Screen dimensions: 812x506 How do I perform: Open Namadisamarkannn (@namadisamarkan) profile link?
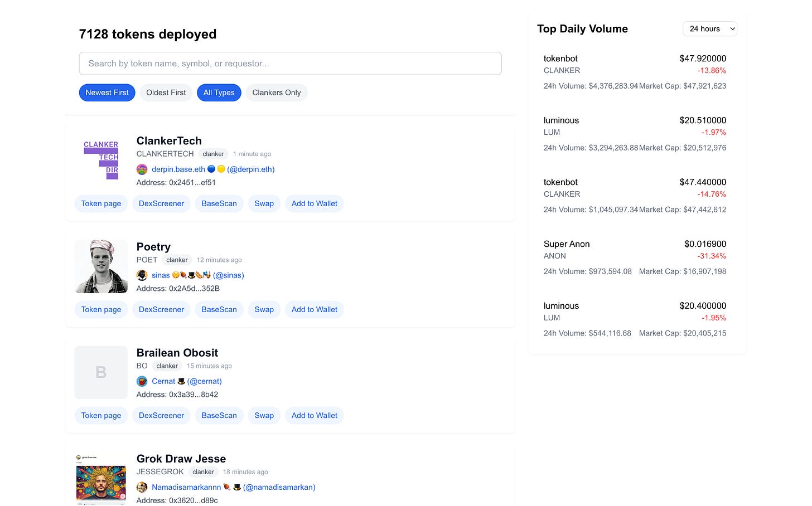click(234, 487)
